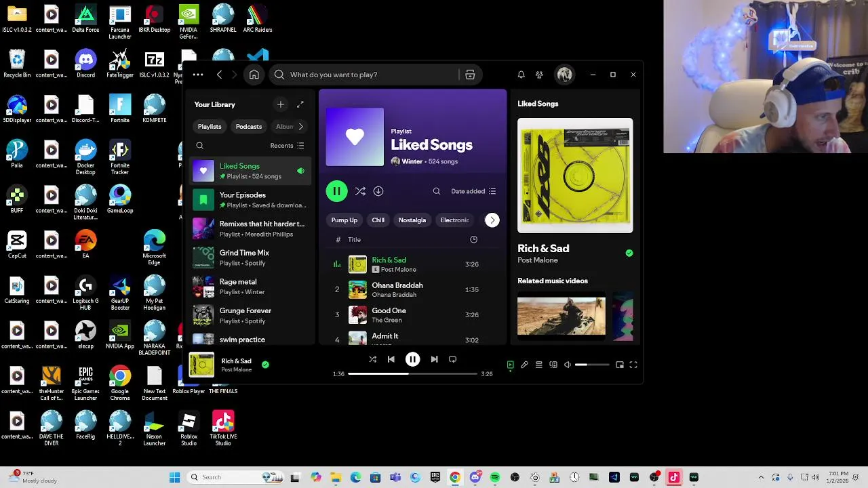Filter songs by Pump Up
Image resolution: width=868 pixels, height=488 pixels.
(x=344, y=220)
